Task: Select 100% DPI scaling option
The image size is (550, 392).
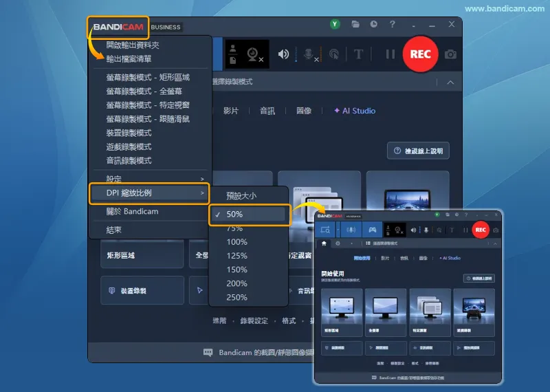Action: point(236,242)
